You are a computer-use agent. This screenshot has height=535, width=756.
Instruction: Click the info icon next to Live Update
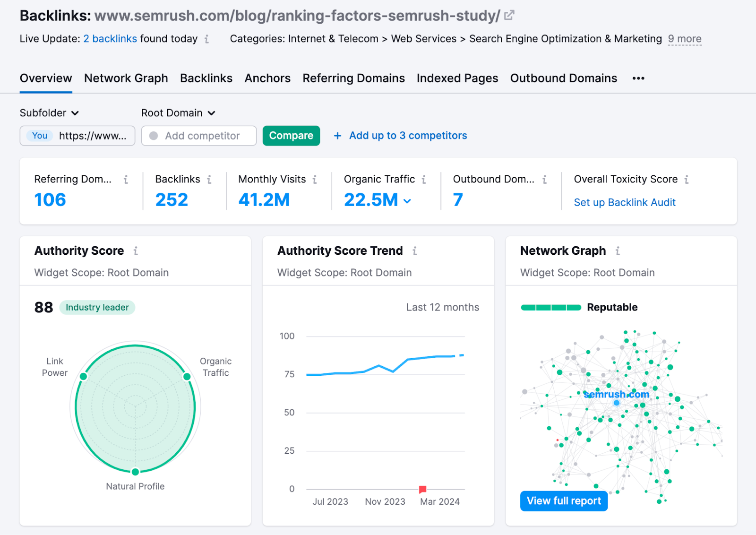(206, 40)
